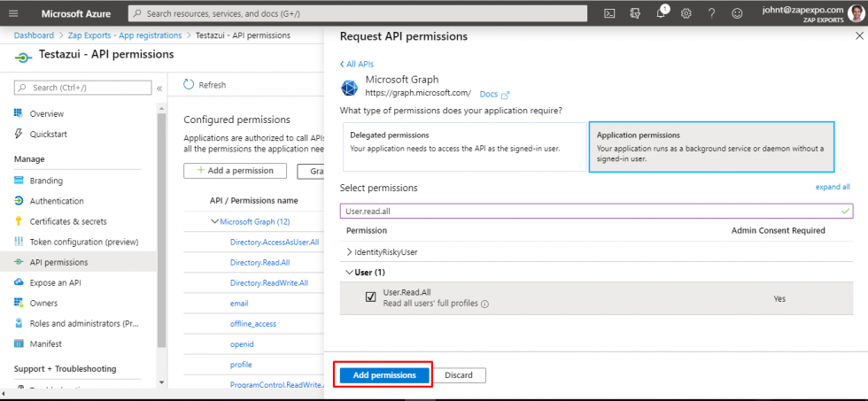Image resolution: width=868 pixels, height=401 pixels.
Task: Click the user avatar picture
Action: [856, 13]
